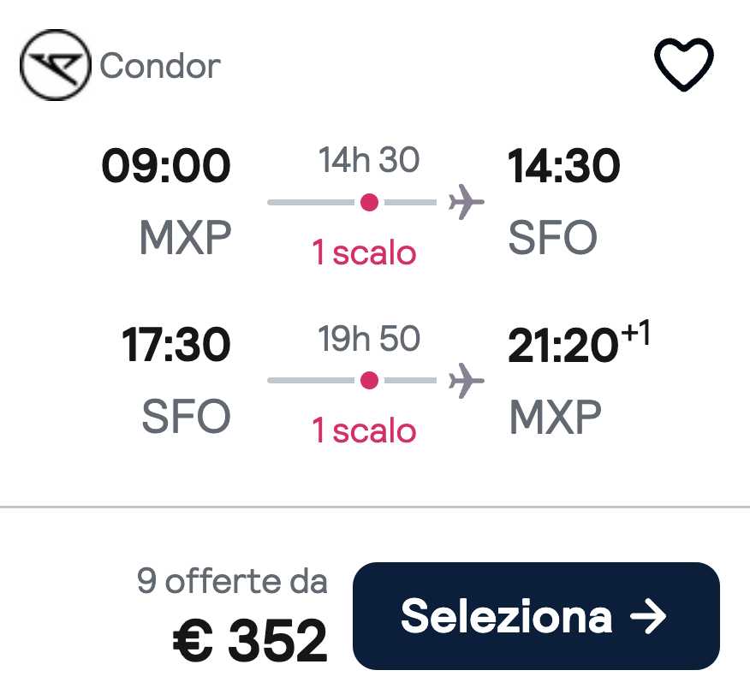Click the red stop dot on outbound route
This screenshot has width=750, height=700.
point(369,203)
